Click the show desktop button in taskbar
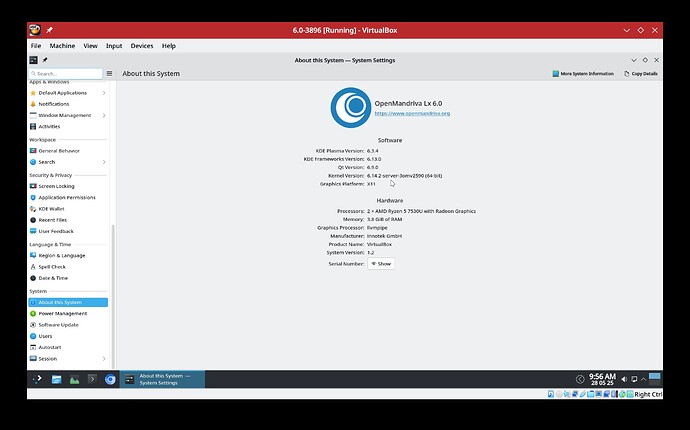690x430 pixels. pos(655,379)
